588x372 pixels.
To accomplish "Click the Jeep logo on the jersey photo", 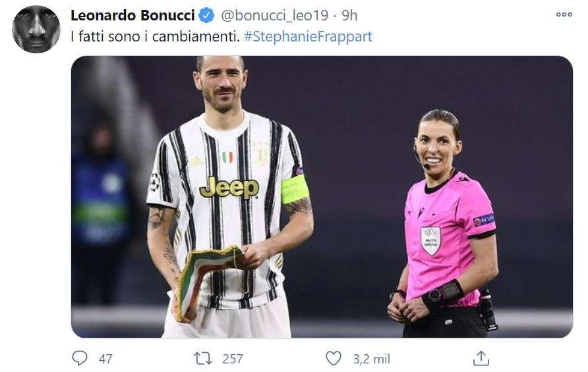I will point(229,188).
